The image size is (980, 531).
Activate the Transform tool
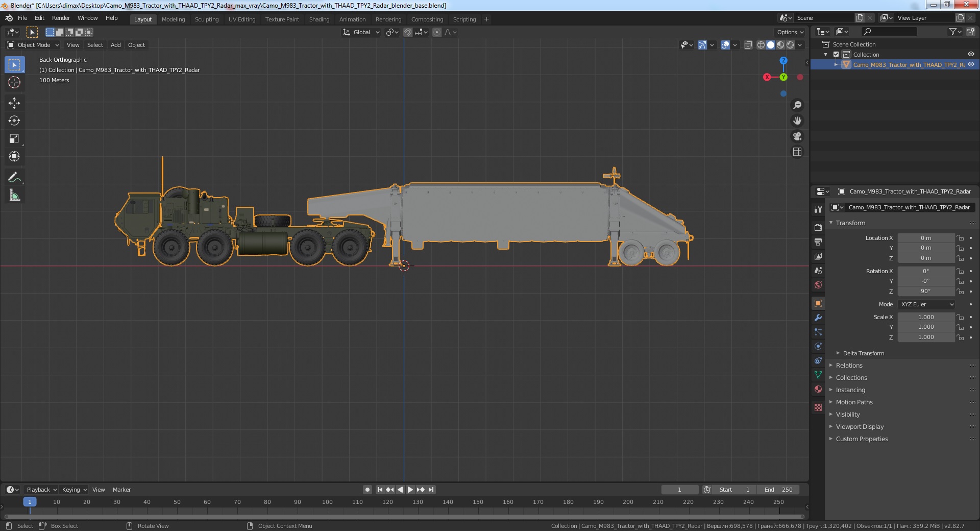14,157
